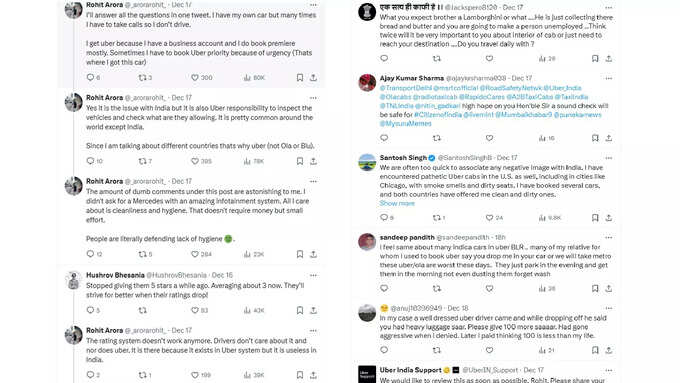The image size is (680, 383).
Task: Open Uber India Support profile name
Action: point(410,370)
